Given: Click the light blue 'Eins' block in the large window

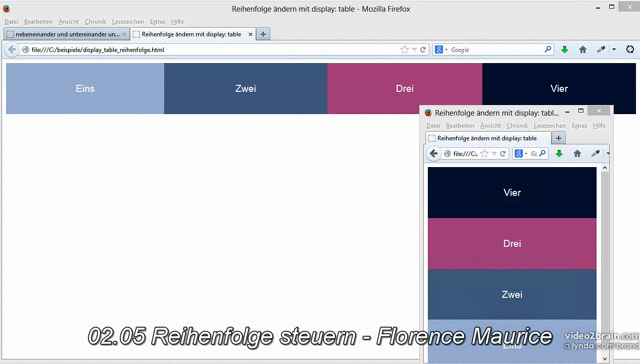Looking at the screenshot, I should pyautogui.click(x=85, y=88).
